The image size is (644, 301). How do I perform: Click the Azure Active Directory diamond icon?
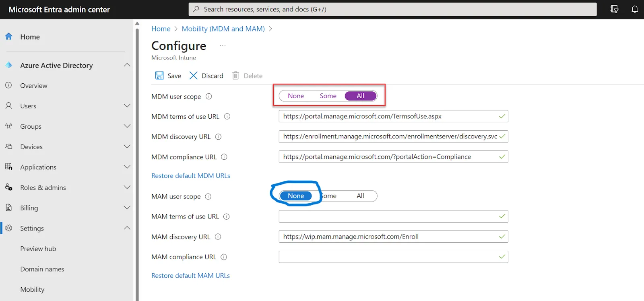coord(8,65)
